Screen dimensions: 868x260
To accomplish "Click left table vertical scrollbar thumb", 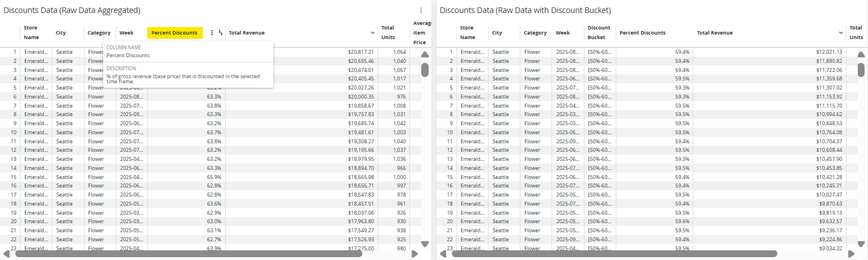I will pos(425,70).
